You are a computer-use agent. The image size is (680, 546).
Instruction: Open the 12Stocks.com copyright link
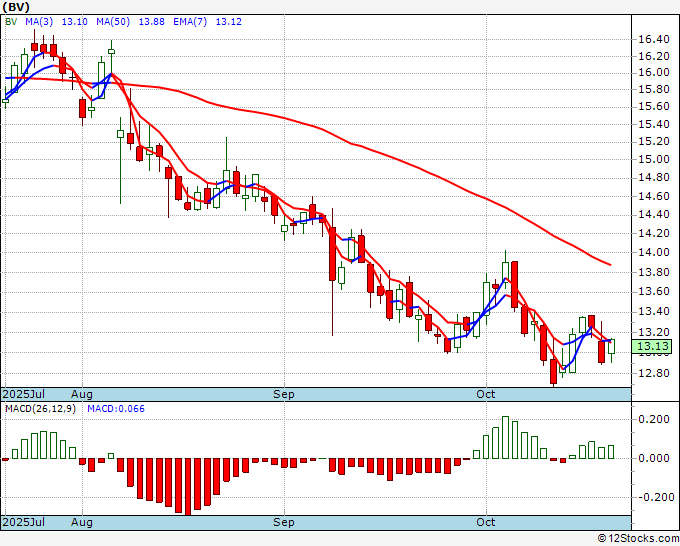[x=638, y=539]
